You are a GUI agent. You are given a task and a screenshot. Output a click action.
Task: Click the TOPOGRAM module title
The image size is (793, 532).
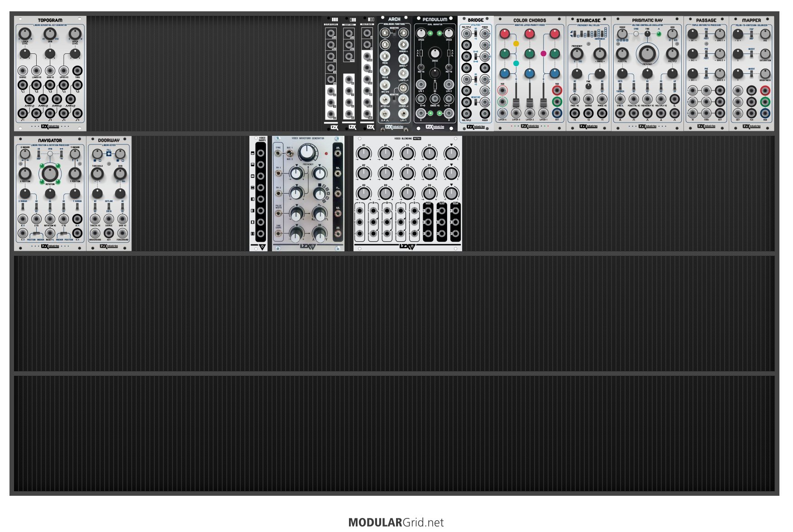[x=50, y=20]
